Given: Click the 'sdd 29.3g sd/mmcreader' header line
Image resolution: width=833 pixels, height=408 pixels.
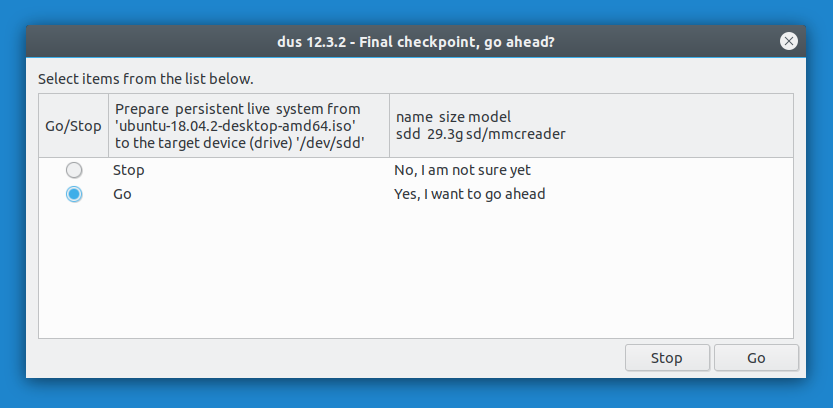Looking at the screenshot, I should pos(480,134).
